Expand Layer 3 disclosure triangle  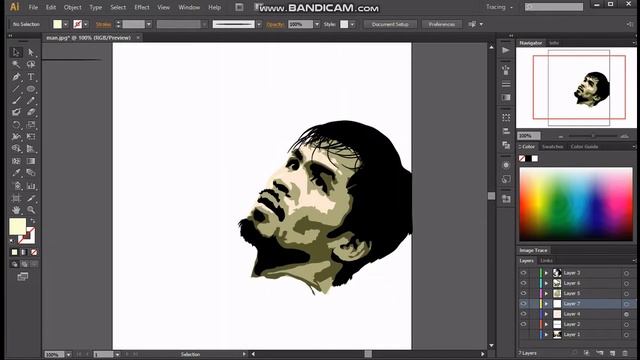pyautogui.click(x=547, y=273)
